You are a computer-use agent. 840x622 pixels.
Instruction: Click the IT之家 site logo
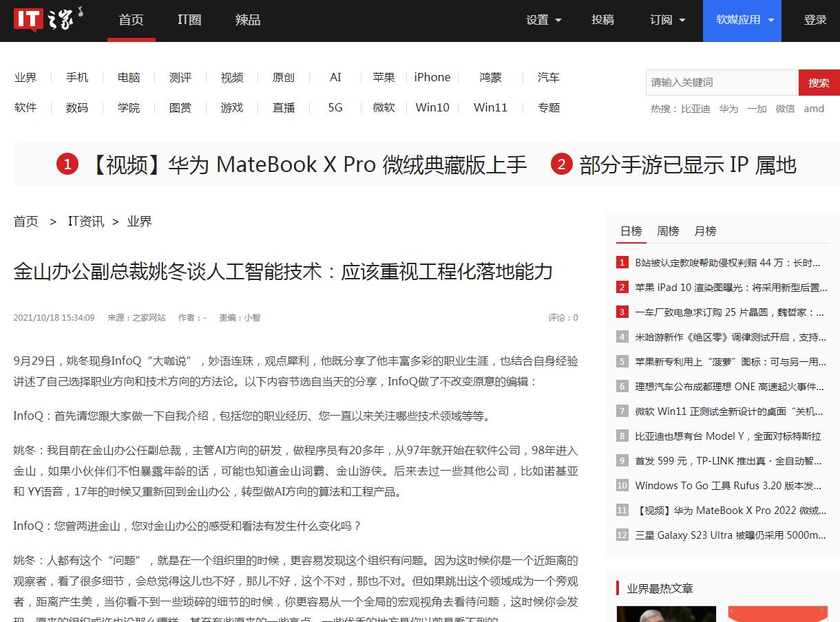(48, 19)
